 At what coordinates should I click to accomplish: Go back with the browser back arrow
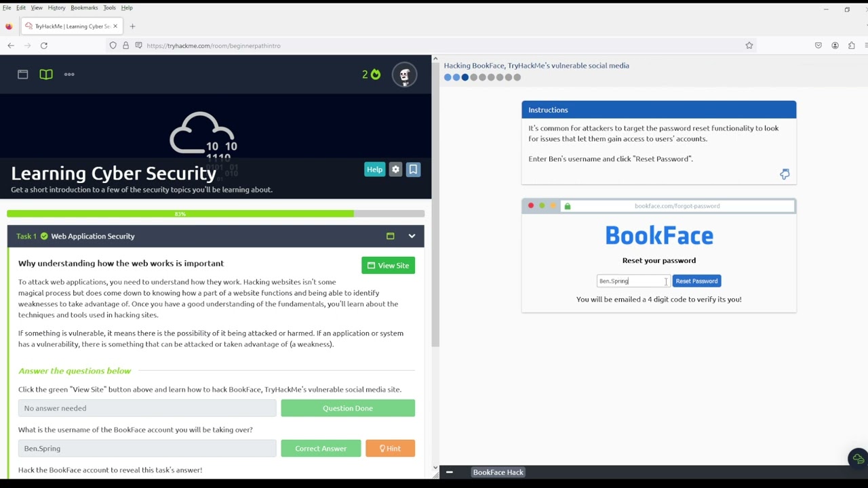click(x=11, y=45)
